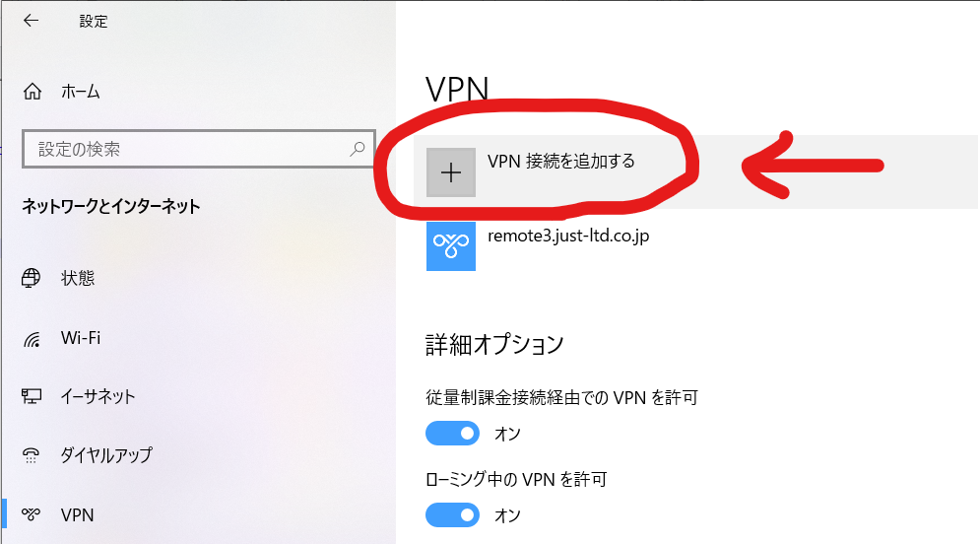Click the 設定の検索 search field
The width and height of the screenshot is (980, 544).
pos(199,149)
